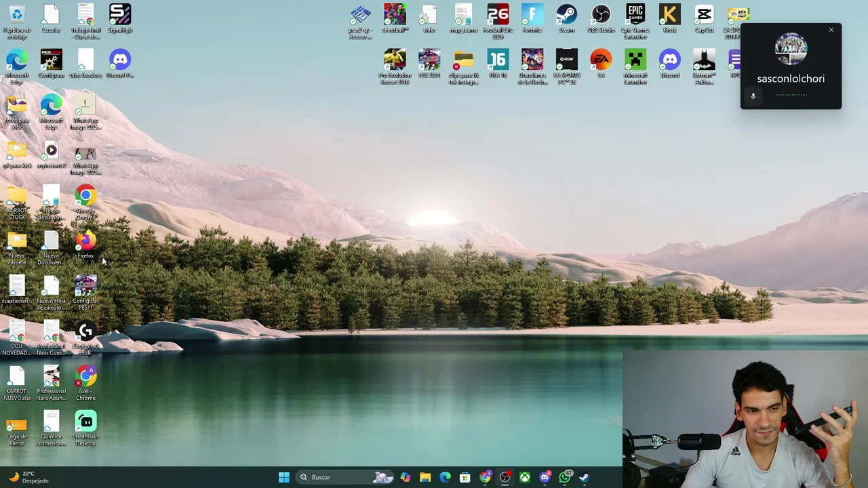Open WhatsApp from the taskbar
The width and height of the screenshot is (868, 488).
click(x=565, y=477)
